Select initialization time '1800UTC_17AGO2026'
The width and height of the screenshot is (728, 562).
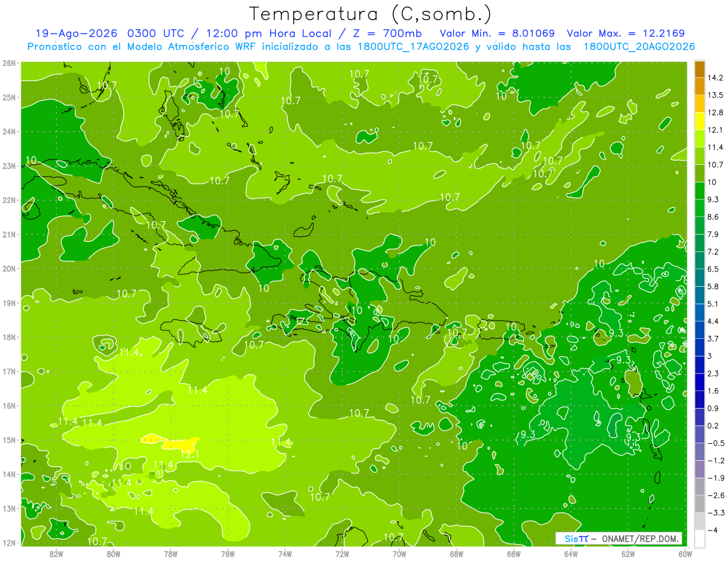point(414,47)
